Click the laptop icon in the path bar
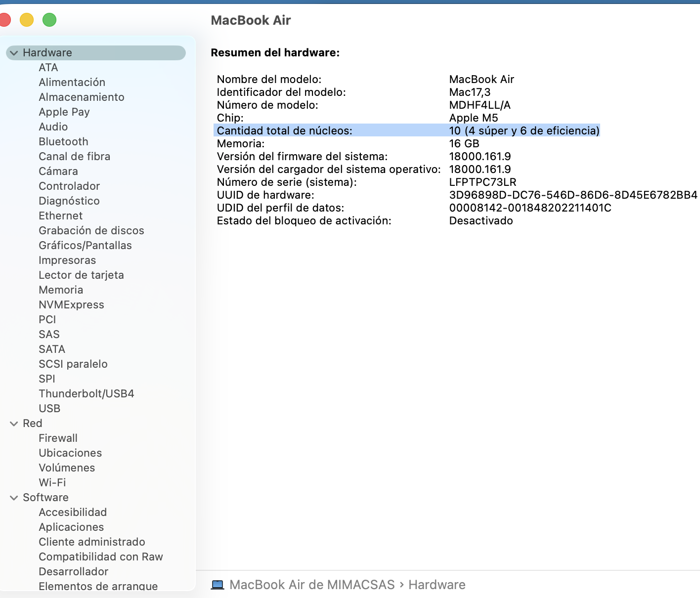The image size is (700, 598). tap(218, 585)
